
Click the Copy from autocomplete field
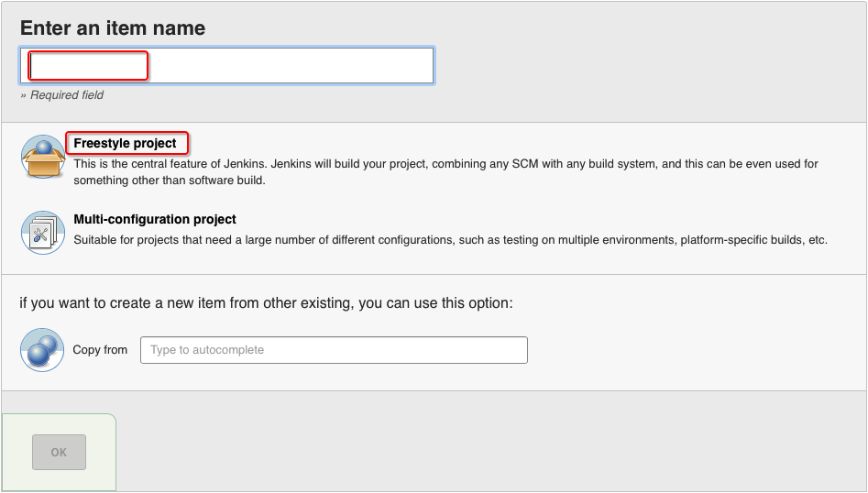[334, 350]
